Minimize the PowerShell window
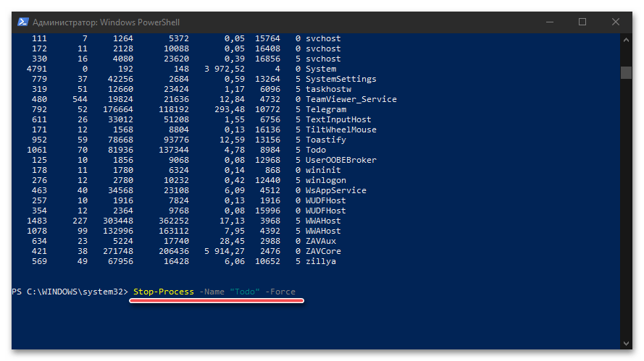644x361 pixels. point(549,22)
